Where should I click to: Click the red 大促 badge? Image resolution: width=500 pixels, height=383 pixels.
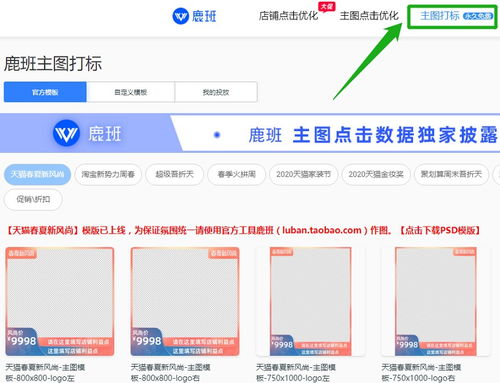[x=326, y=7]
